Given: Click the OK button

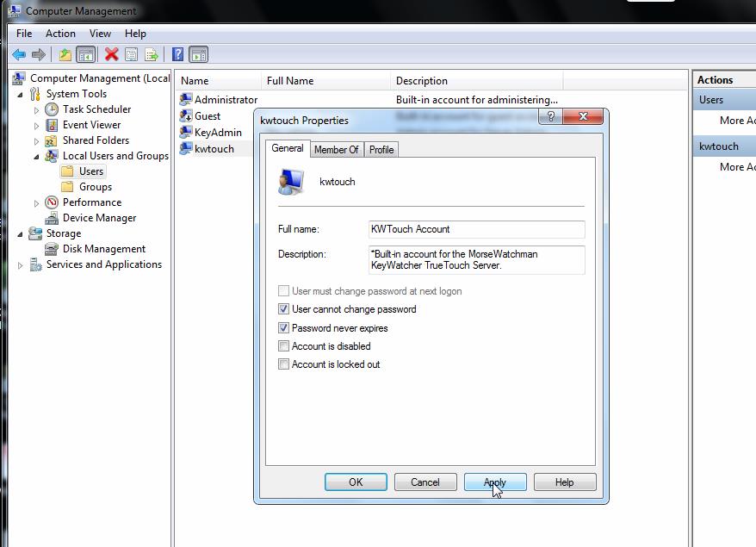Looking at the screenshot, I should click(356, 482).
